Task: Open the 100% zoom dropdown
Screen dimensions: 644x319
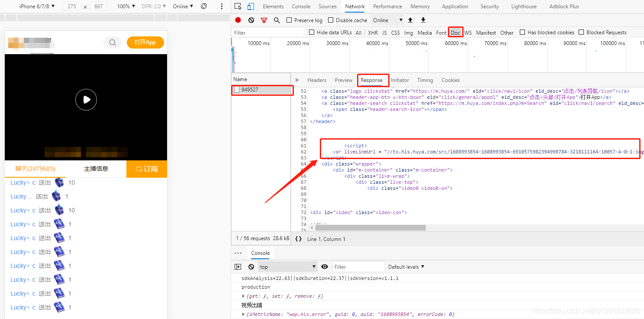Action: pyautogui.click(x=126, y=7)
